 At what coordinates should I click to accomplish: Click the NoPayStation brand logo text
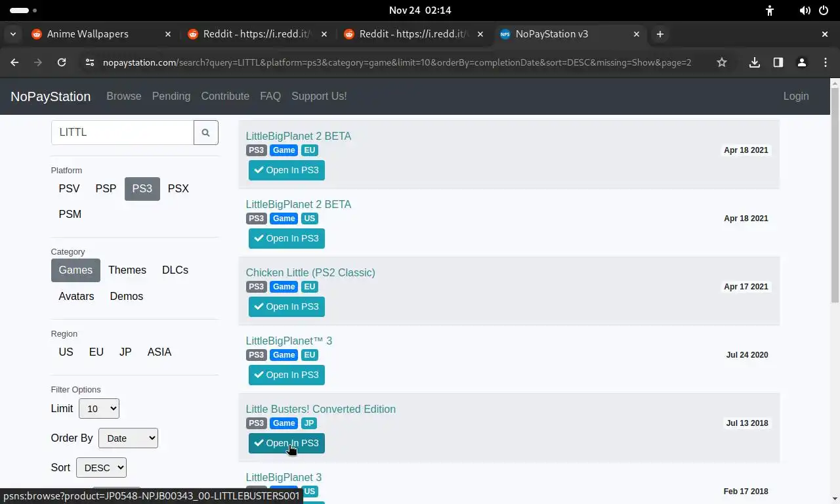(51, 96)
